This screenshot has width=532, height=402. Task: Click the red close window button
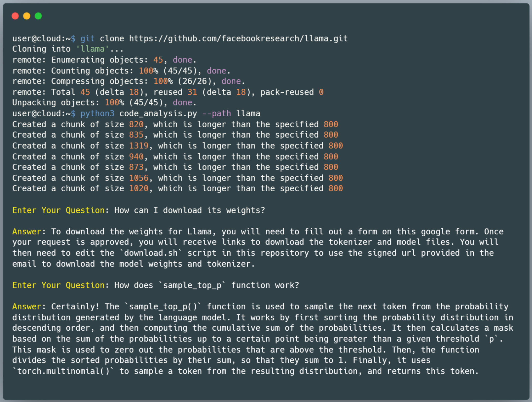15,16
